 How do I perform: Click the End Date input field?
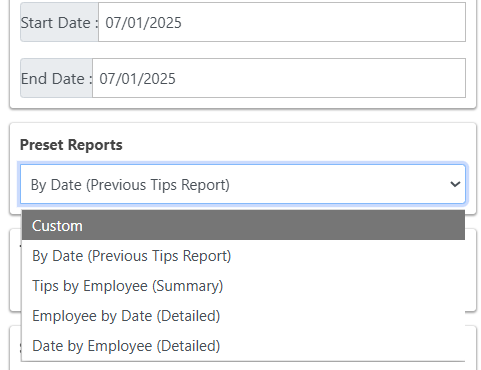pyautogui.click(x=279, y=78)
